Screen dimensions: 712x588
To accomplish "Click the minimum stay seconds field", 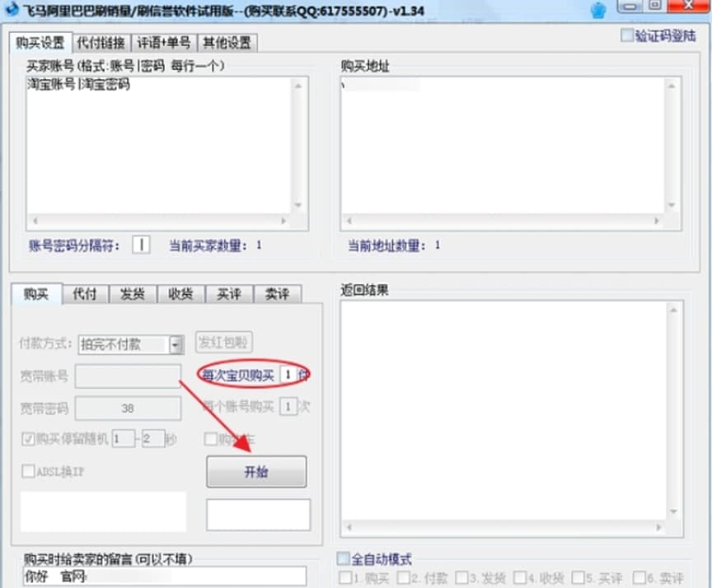I will pos(124,439).
